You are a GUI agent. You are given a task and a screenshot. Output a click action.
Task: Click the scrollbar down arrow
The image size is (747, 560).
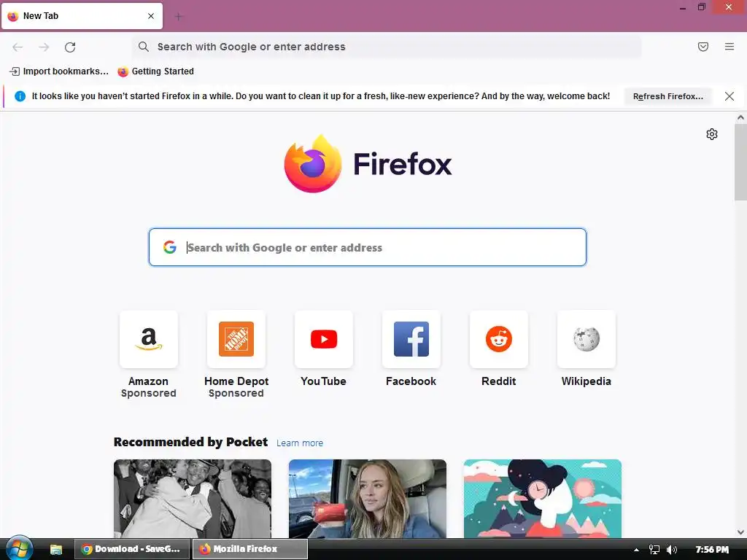(740, 532)
